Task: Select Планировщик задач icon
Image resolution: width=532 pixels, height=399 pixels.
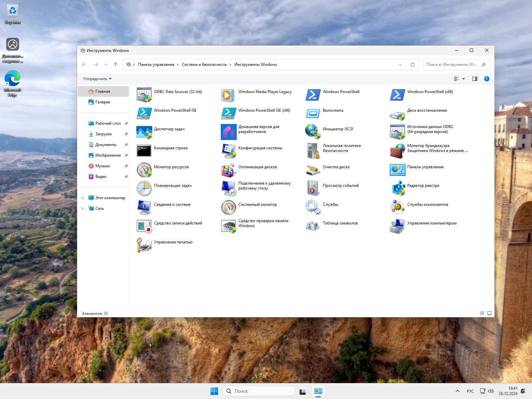Action: (144, 189)
